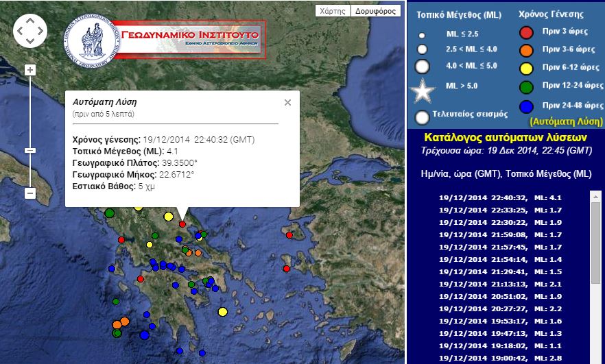
Task: Click the Πριν 12-24 ώρες green legend circle
Action: coord(526,87)
